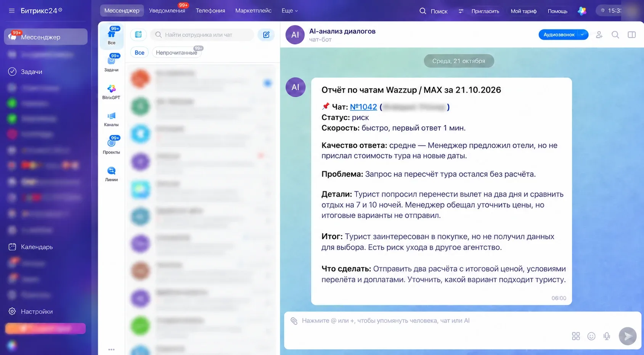This screenshot has width=644, height=355.
Task: Open the Уведомления tab
Action: (167, 11)
